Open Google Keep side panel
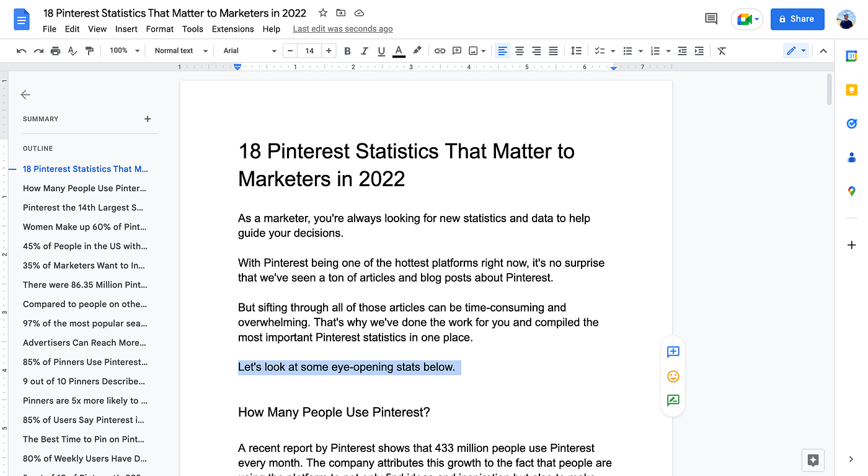 (851, 90)
